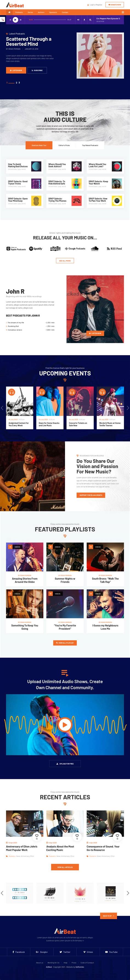Image resolution: width=130 pixels, height=980 pixels.
Task: Click the search icon at left edge
Action: click(x=3, y=19)
